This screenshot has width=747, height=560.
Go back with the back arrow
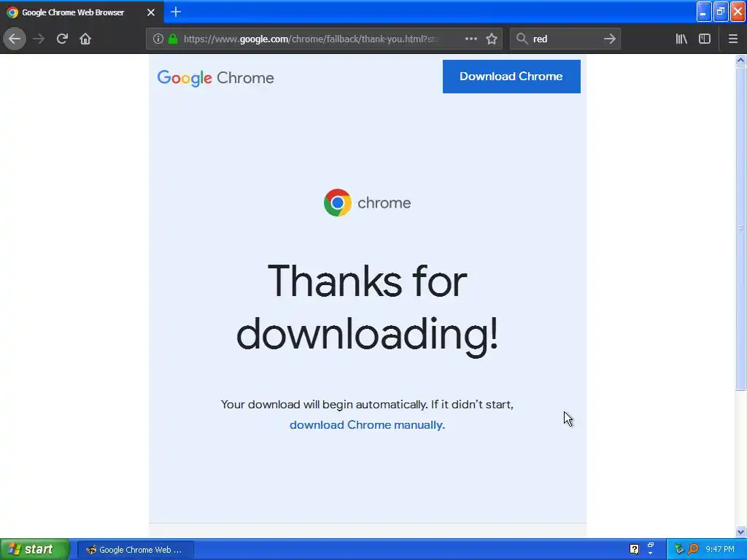[x=15, y=39]
